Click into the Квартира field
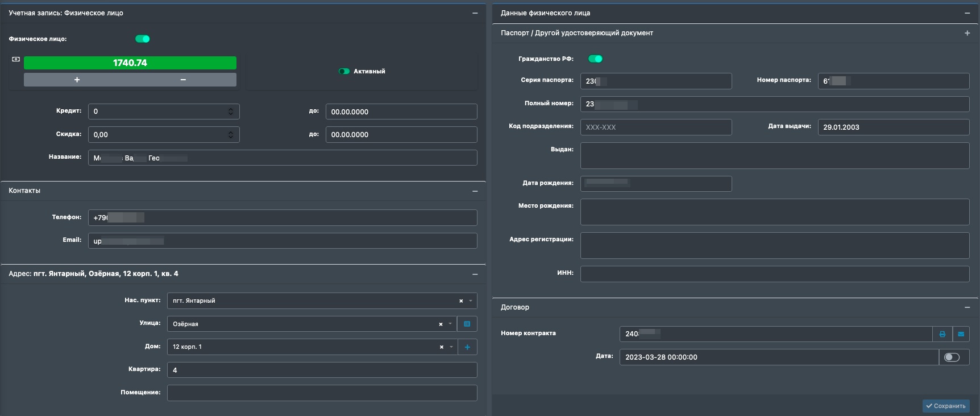Screen dimensions: 980x416 tap(322, 370)
